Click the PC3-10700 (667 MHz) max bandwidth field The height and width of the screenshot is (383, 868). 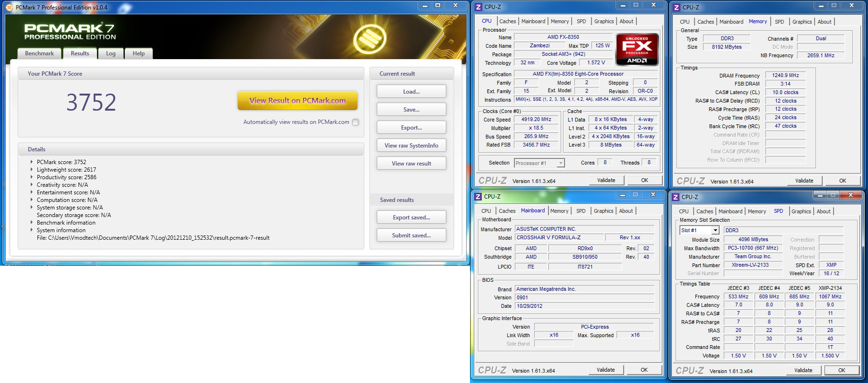click(x=753, y=248)
